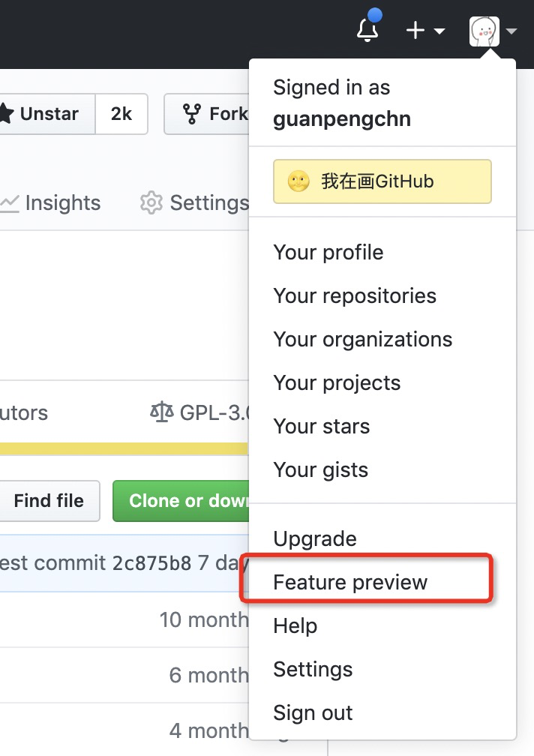Click the plus create-new icon

(x=415, y=31)
